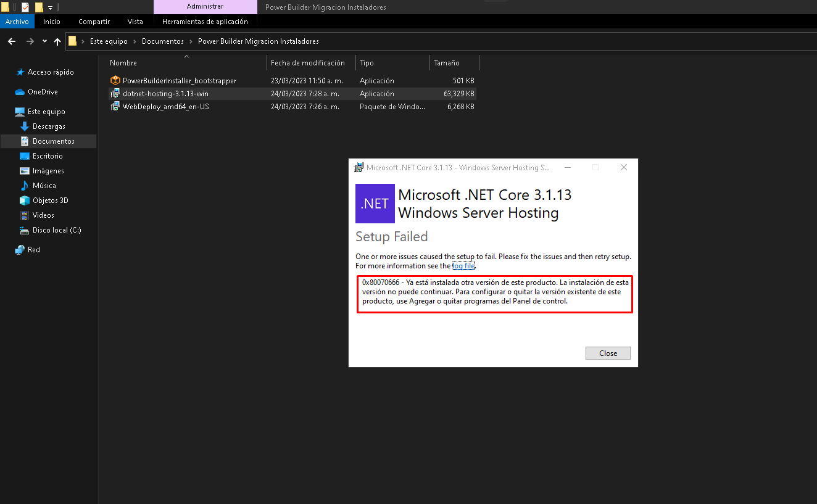This screenshot has height=504, width=817.
Task: Select the WebDeploy_amd64_en-US package icon
Action: click(x=115, y=107)
